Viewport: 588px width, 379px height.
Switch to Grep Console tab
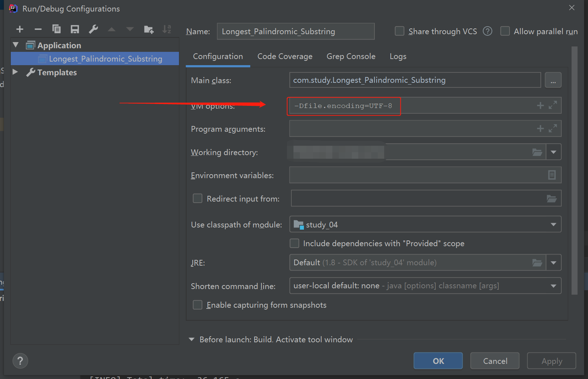coord(351,57)
